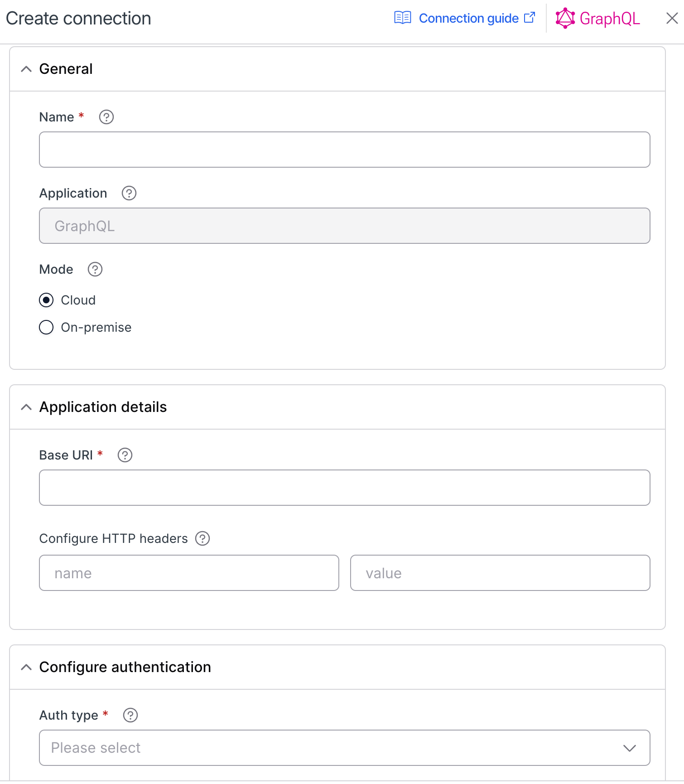Click the Auth type help icon
The width and height of the screenshot is (684, 784).
pyautogui.click(x=130, y=715)
